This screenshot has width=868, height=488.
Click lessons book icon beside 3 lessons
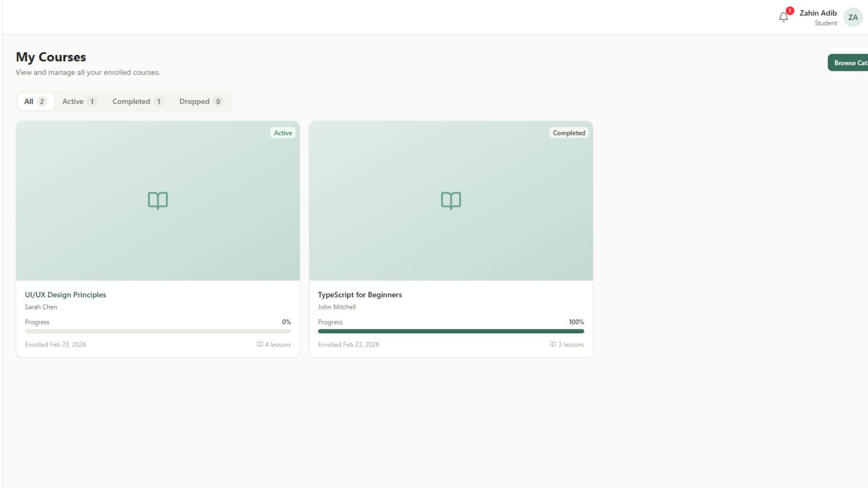552,344
